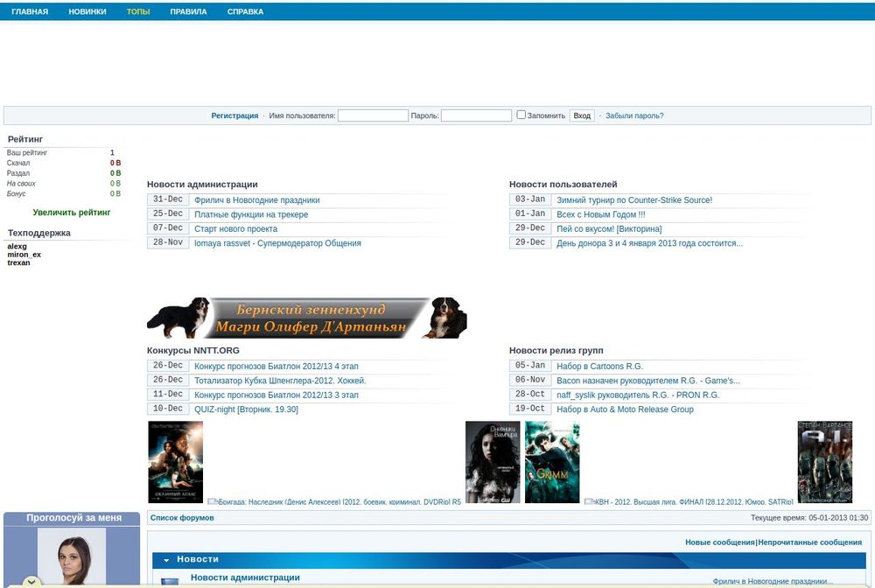
Task: Show Новые сообщения
Action: pos(720,542)
